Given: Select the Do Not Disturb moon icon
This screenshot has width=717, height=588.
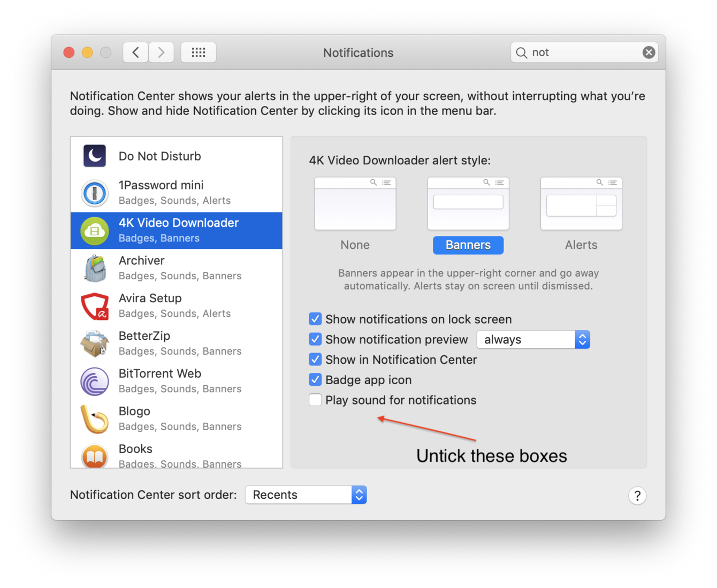Looking at the screenshot, I should [x=94, y=156].
